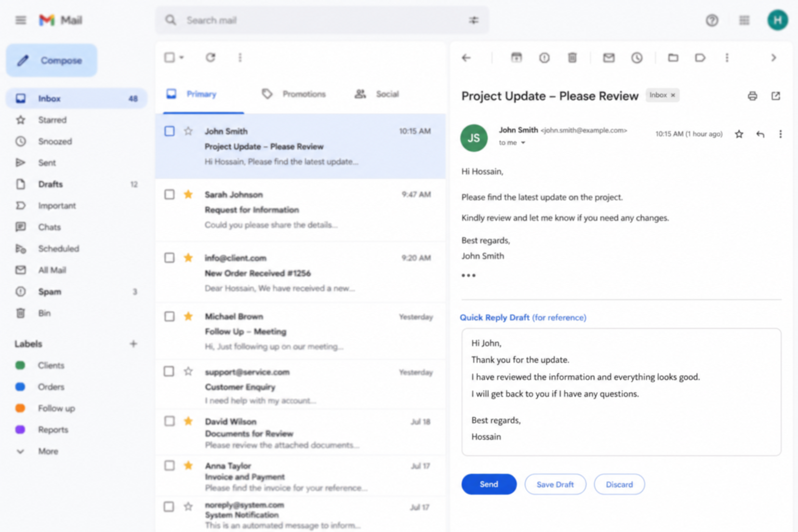Select the support@service.com email checkbox
The width and height of the screenshot is (798, 532).
(169, 371)
